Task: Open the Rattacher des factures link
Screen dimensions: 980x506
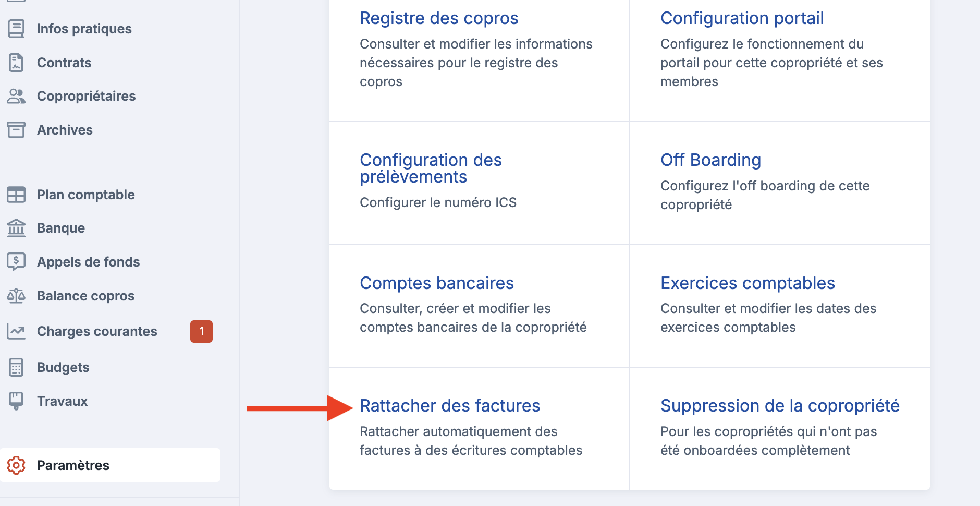Action: click(x=450, y=406)
